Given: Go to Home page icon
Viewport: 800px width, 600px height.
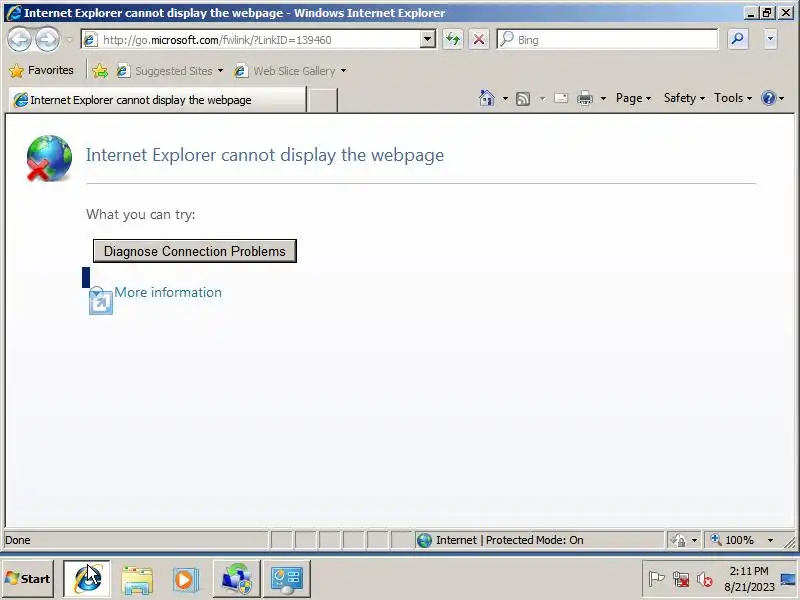Looking at the screenshot, I should coord(487,98).
